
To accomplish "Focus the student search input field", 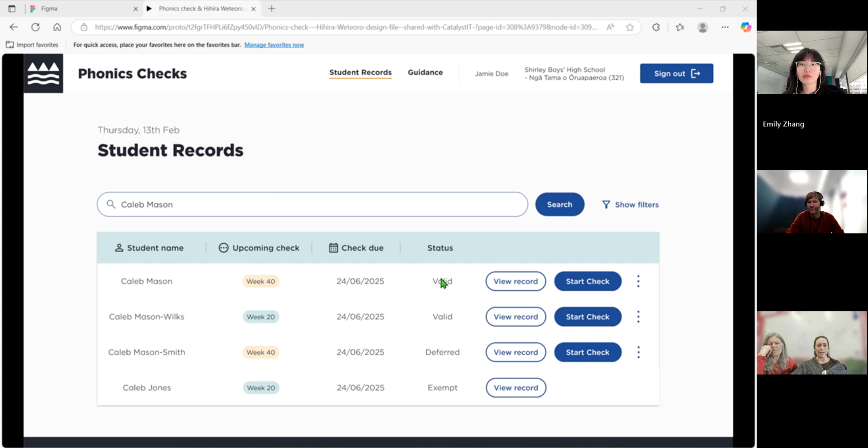I will [312, 204].
